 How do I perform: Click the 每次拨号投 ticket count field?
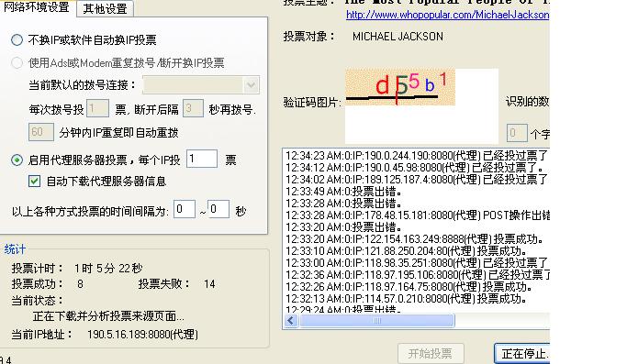point(97,108)
